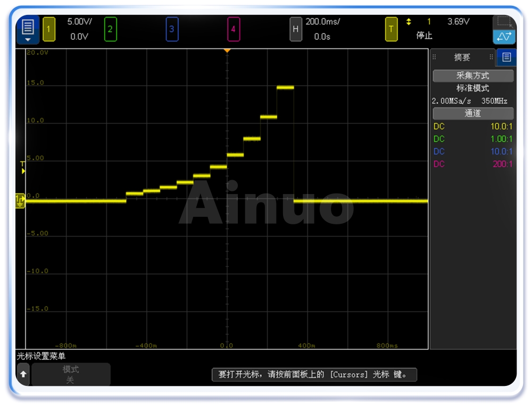Select the blue waveform draw icon
The width and height of the screenshot is (532, 404).
503,37
